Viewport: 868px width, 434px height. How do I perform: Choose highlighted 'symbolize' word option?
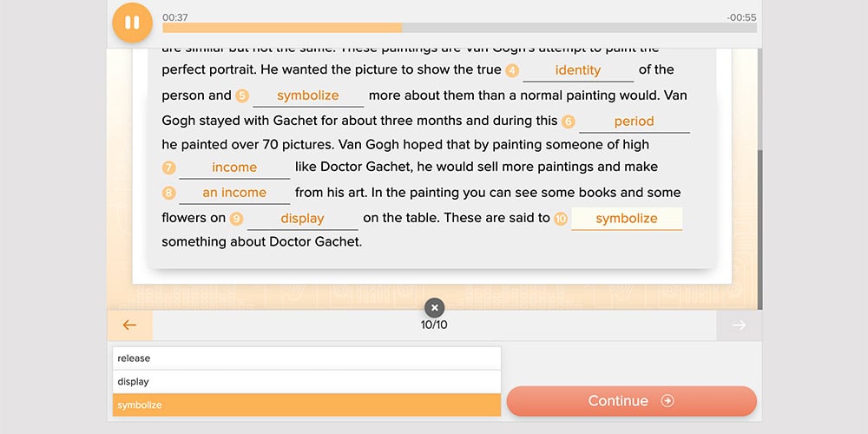[306, 404]
